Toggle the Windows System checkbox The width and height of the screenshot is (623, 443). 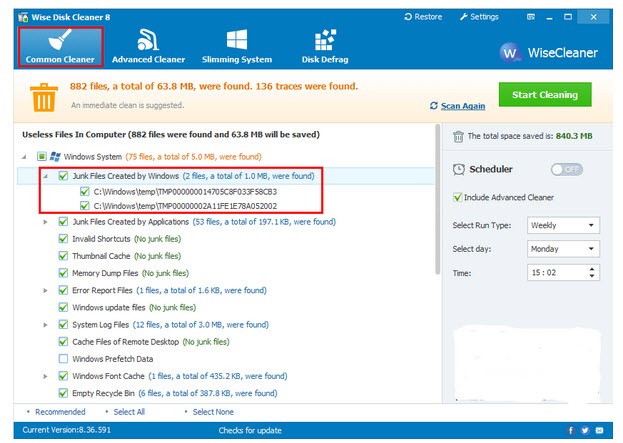tap(42, 157)
